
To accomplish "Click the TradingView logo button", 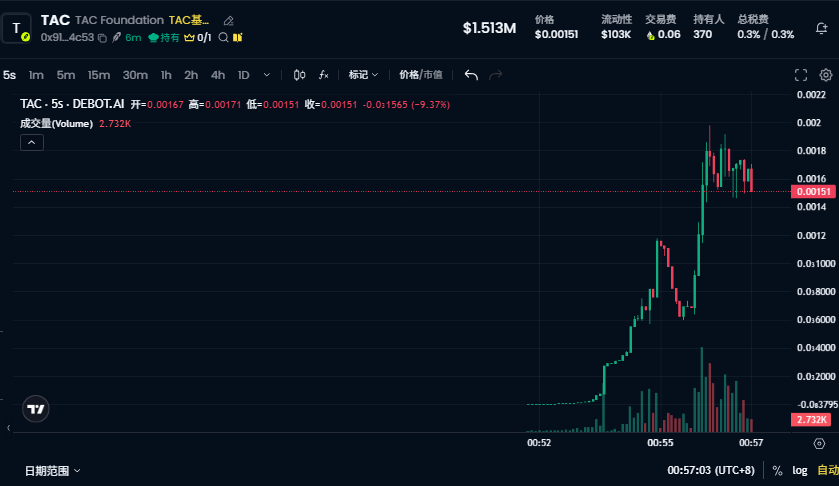I will point(36,409).
